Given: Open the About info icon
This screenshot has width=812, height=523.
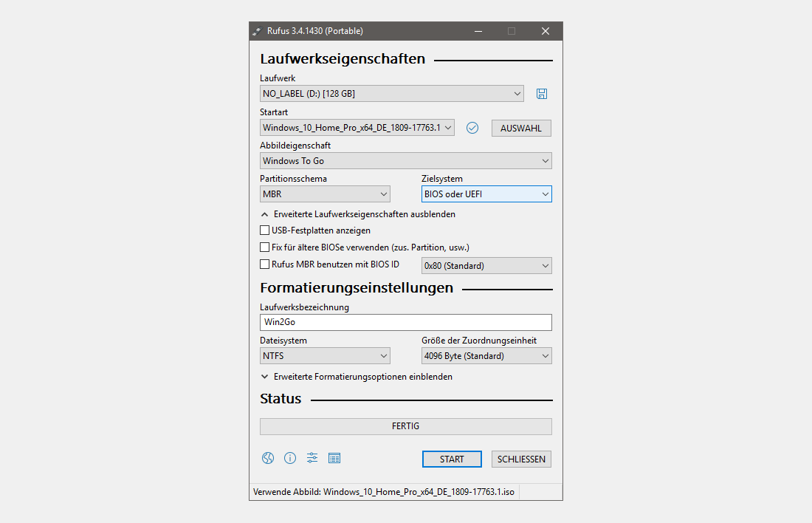Looking at the screenshot, I should point(290,458).
